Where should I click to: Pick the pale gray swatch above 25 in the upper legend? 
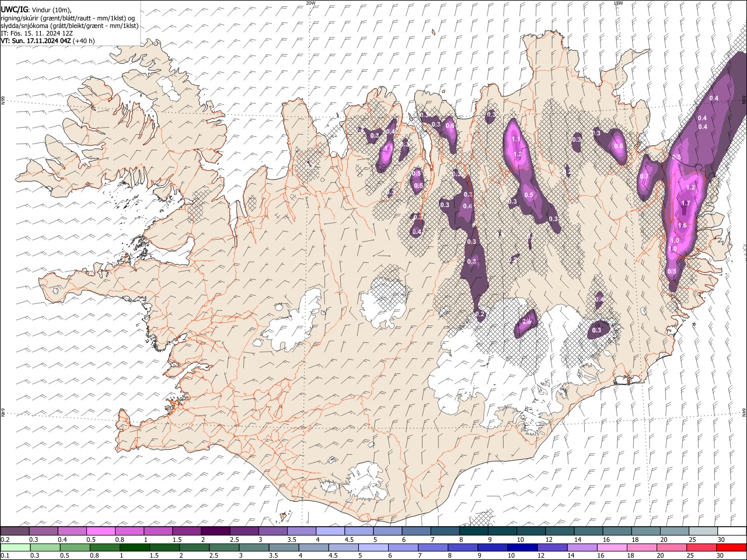(x=703, y=531)
